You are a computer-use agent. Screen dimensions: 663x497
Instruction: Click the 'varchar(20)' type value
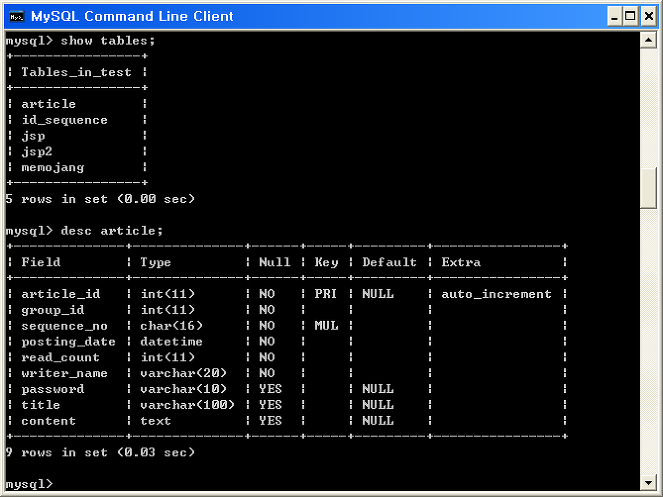pyautogui.click(x=184, y=373)
